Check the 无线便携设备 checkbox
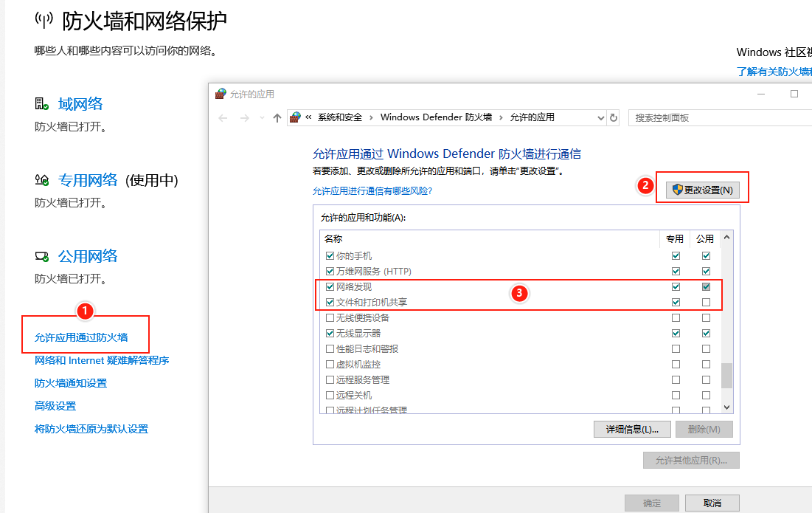This screenshot has height=513, width=812. coord(330,318)
